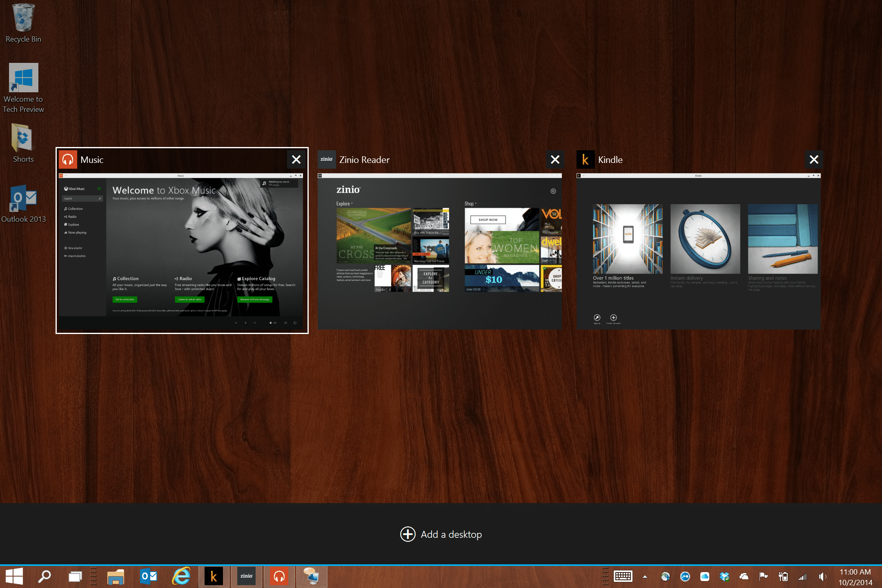Screen dimensions: 882x588
Task: Click the iCloud tray icon
Action: (705, 577)
